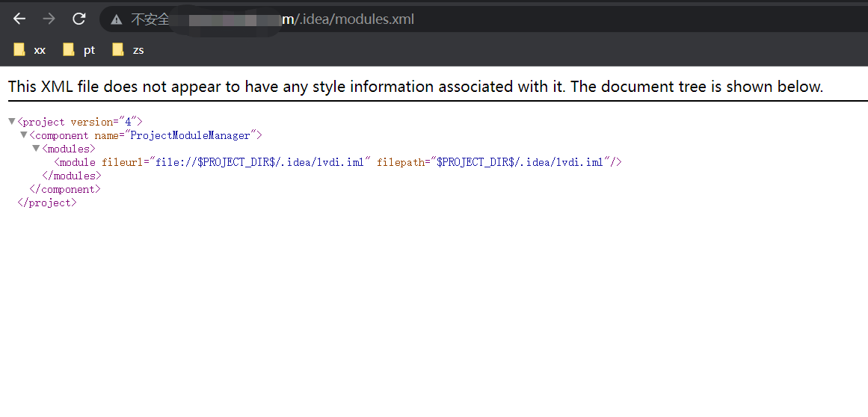Image resolution: width=868 pixels, height=417 pixels.
Task: Click the ProjectModuleManager name value
Action: pos(191,135)
